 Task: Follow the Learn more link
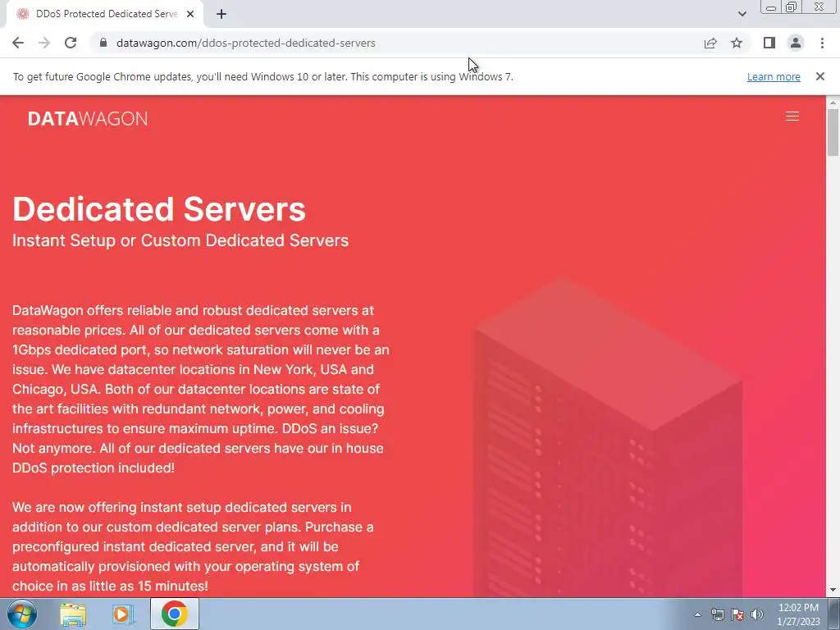[x=774, y=76]
